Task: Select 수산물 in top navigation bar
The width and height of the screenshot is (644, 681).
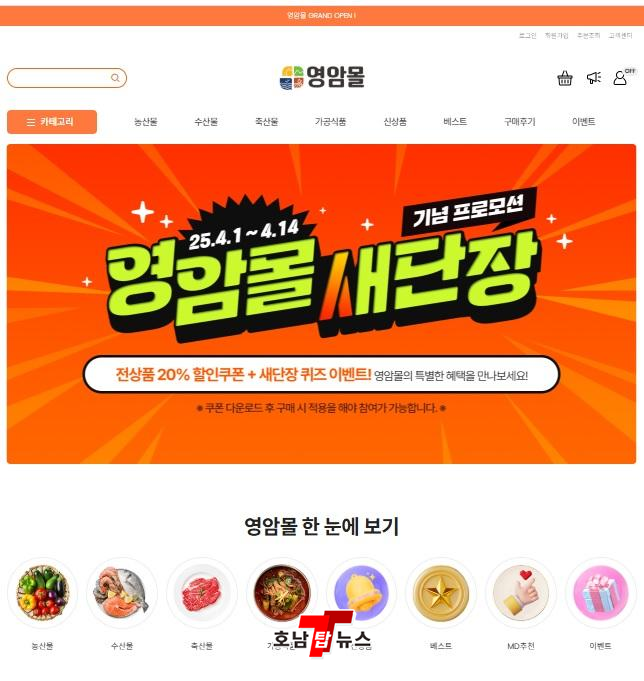Action: [x=206, y=122]
